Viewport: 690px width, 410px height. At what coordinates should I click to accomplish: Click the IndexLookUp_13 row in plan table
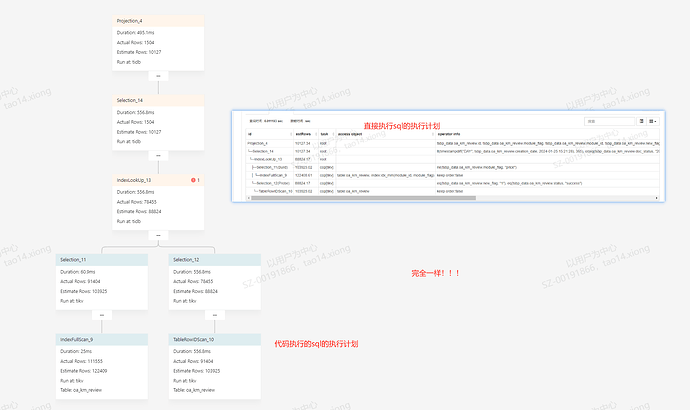tap(452, 159)
